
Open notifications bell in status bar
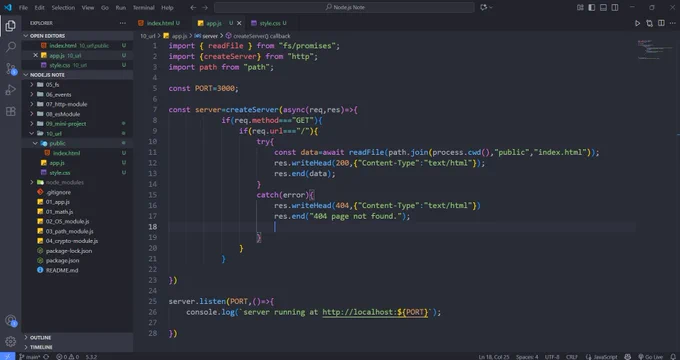673,357
